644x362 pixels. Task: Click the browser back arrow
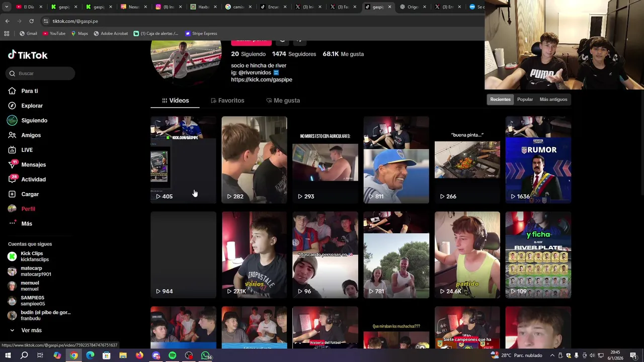[x=7, y=21]
